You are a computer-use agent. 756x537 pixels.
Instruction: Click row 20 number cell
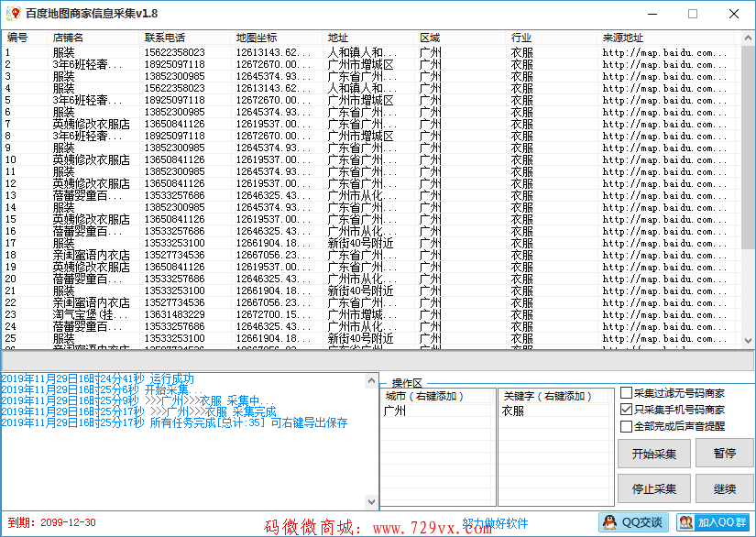pyautogui.click(x=11, y=279)
